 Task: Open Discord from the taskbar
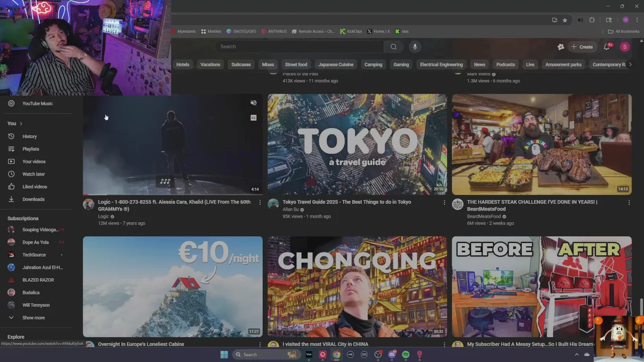pos(392,354)
